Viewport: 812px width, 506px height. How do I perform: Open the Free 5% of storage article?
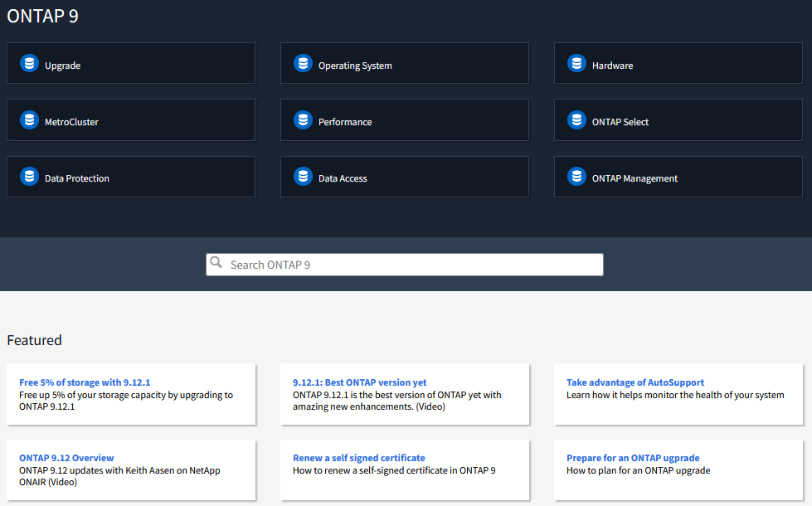(85, 382)
